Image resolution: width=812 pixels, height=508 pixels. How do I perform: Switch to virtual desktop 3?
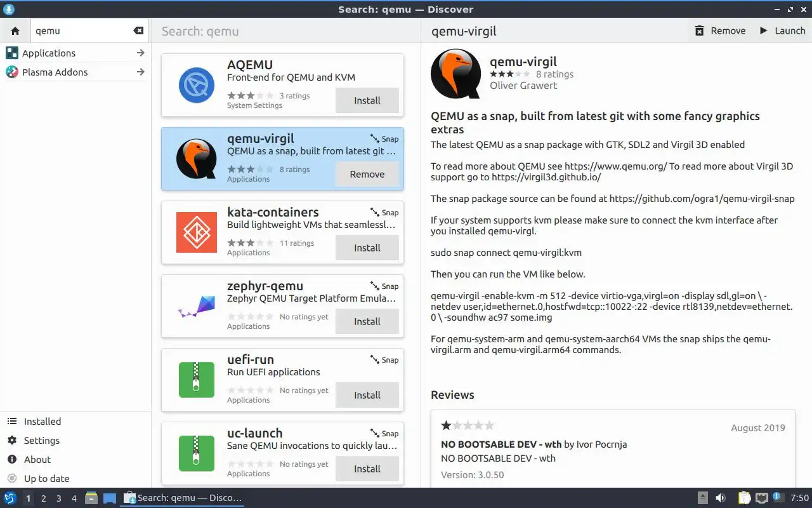coord(58,498)
